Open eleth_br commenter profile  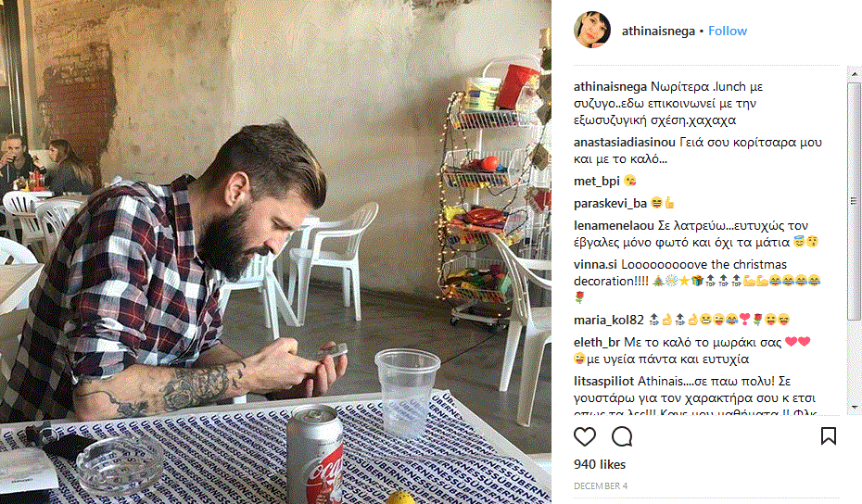coord(597,343)
